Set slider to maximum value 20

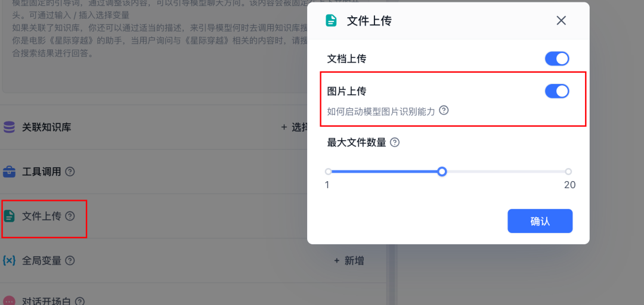(x=568, y=172)
